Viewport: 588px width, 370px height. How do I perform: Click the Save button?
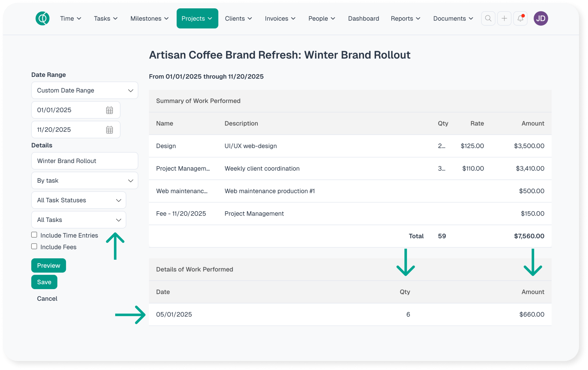44,282
